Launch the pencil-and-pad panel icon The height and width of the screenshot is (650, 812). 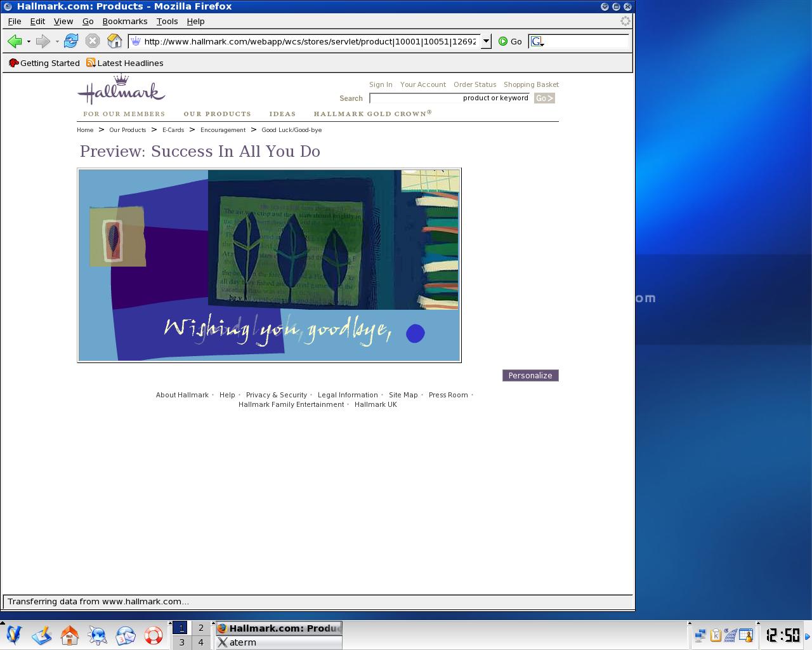click(42, 635)
